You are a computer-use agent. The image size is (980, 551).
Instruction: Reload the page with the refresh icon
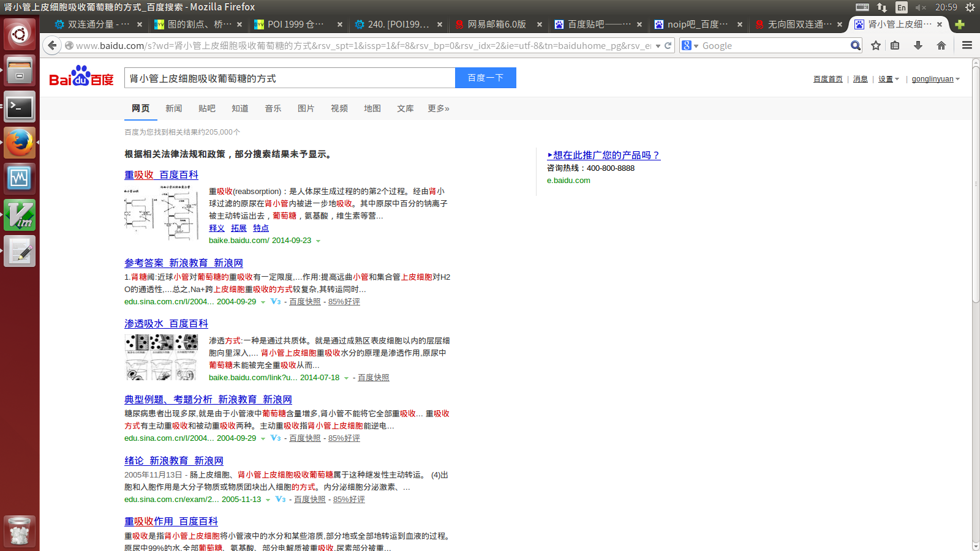668,45
